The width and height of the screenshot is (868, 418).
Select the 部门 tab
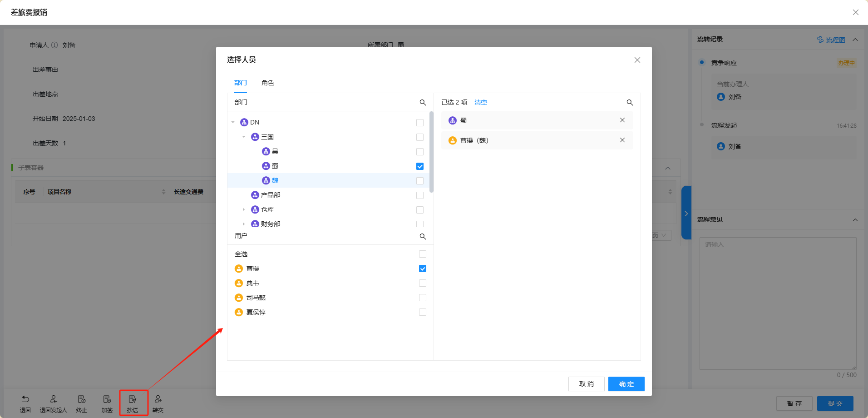(x=240, y=83)
